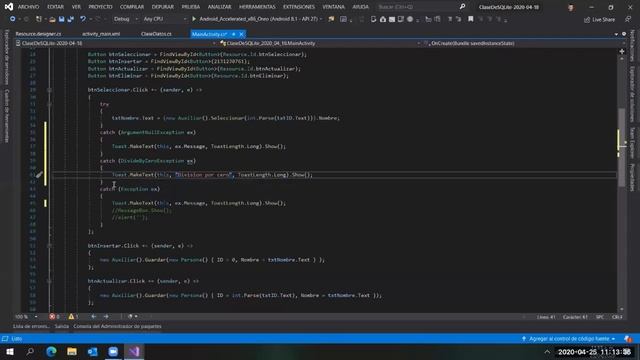Open the COMPILAR menu

[132, 7]
